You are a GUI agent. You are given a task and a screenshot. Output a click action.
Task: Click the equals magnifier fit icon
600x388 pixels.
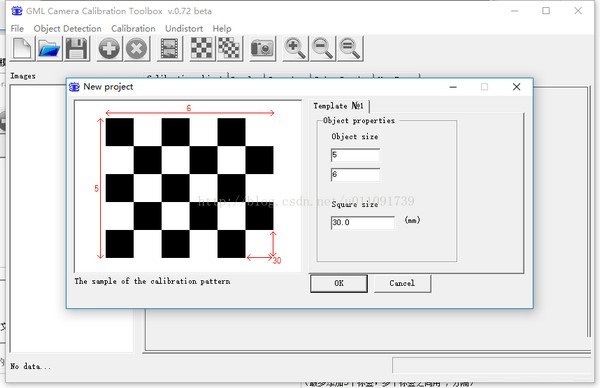point(350,49)
